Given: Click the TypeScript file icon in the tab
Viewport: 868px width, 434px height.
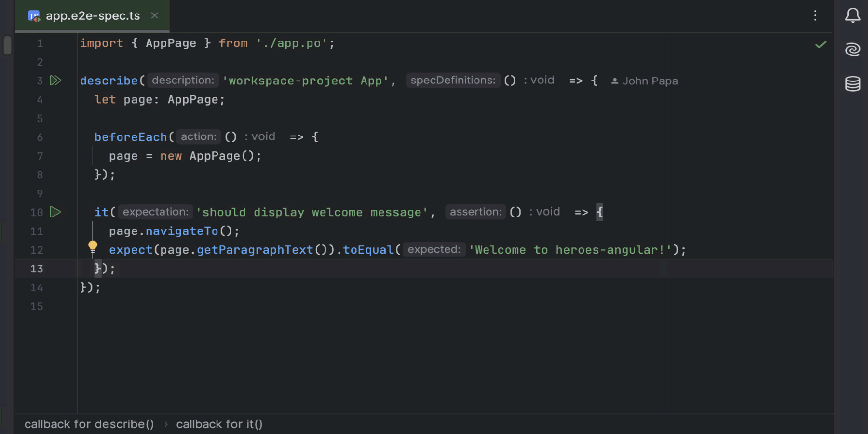Looking at the screenshot, I should tap(34, 15).
